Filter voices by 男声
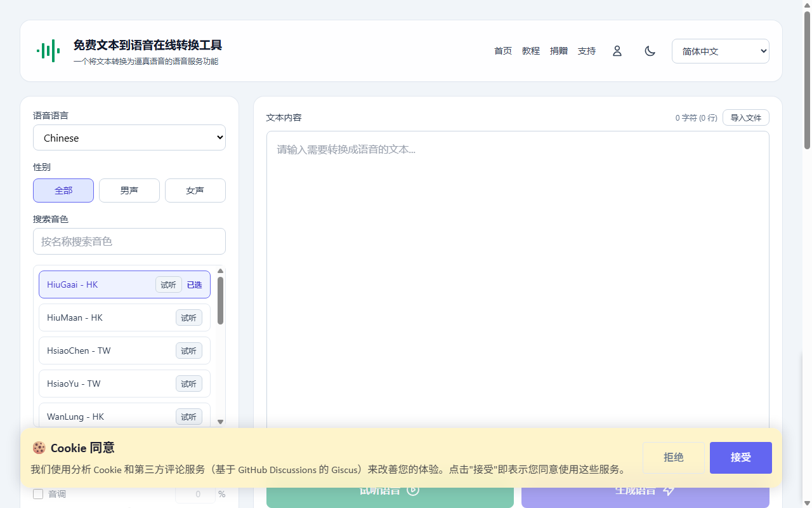The image size is (812, 508). (x=129, y=190)
